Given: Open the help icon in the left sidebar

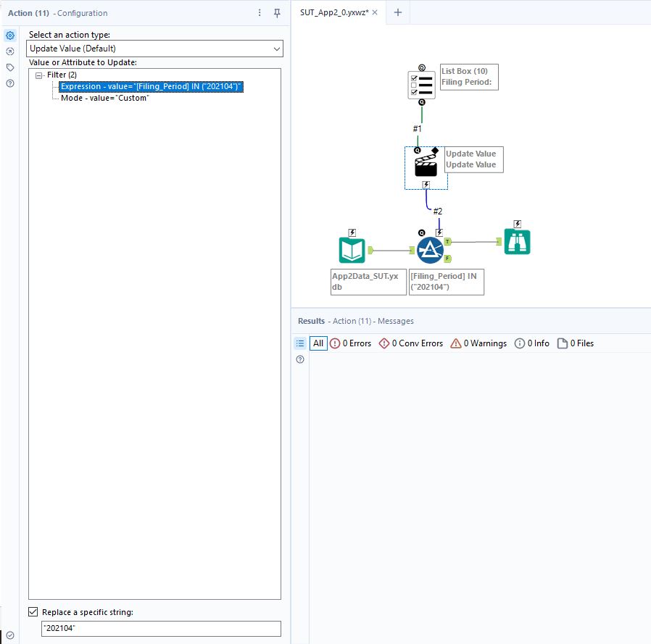Looking at the screenshot, I should [x=9, y=83].
